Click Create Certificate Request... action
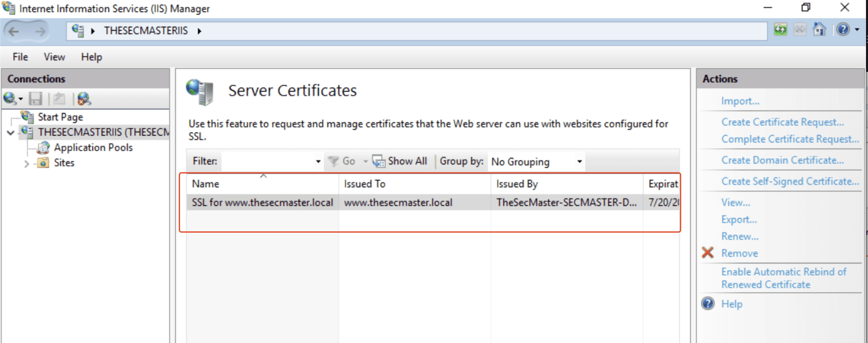 click(x=782, y=122)
